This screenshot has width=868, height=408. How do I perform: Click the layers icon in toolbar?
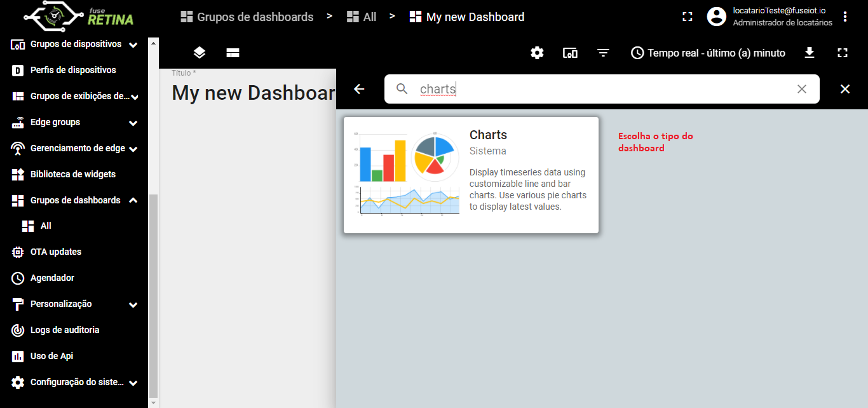click(x=200, y=53)
